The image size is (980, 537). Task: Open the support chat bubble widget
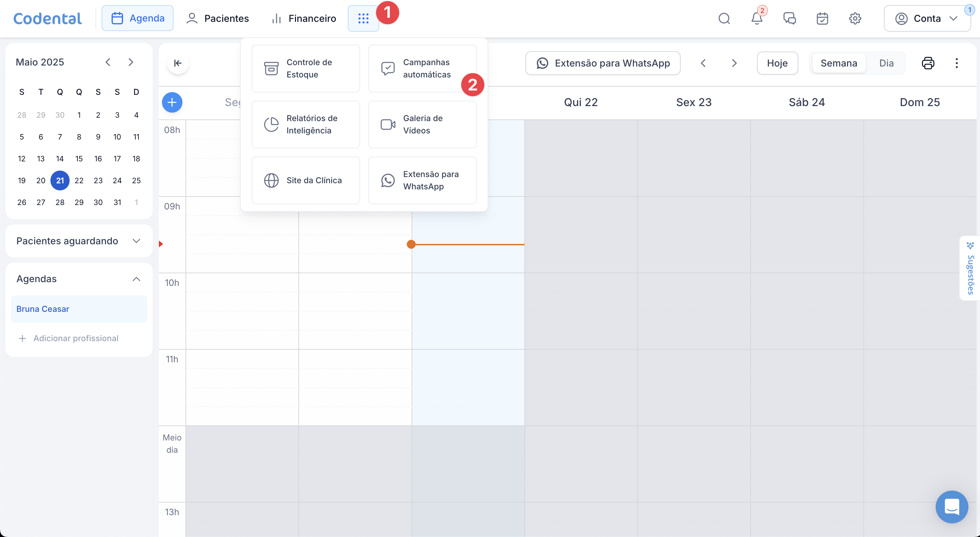tap(951, 507)
